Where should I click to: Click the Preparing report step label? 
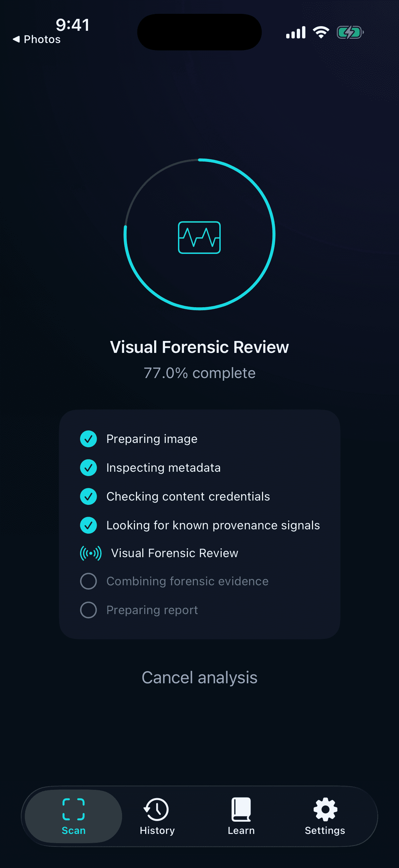[152, 610]
